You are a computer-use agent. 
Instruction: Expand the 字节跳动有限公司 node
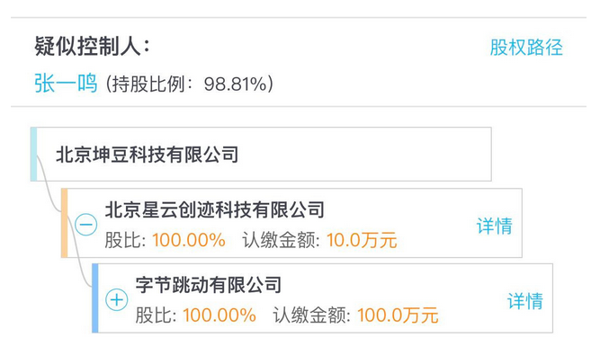pyautogui.click(x=116, y=300)
